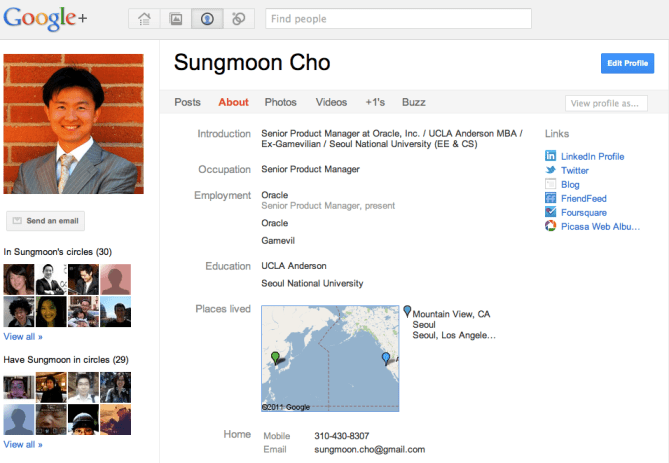Open the Circles icon in top bar

pyautogui.click(x=238, y=19)
